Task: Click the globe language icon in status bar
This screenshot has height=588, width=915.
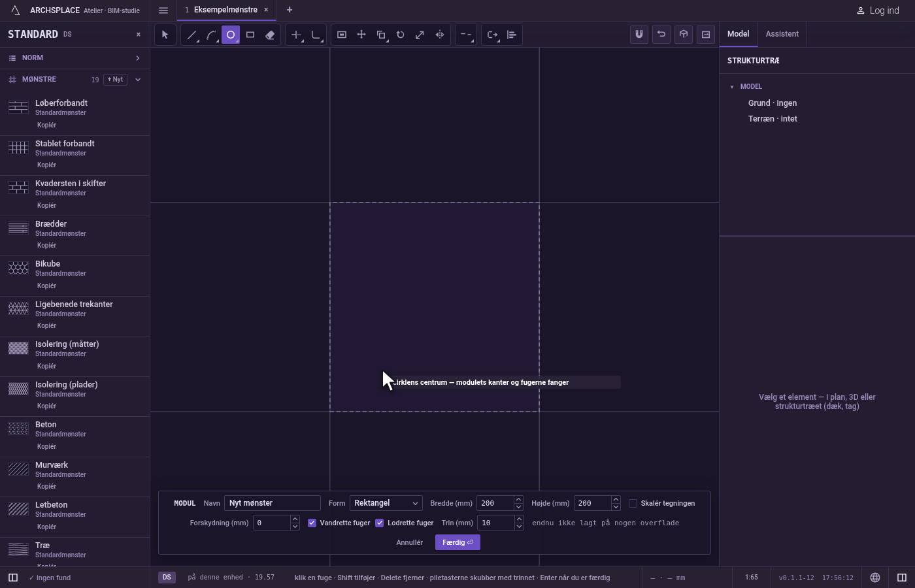Action: click(x=875, y=578)
